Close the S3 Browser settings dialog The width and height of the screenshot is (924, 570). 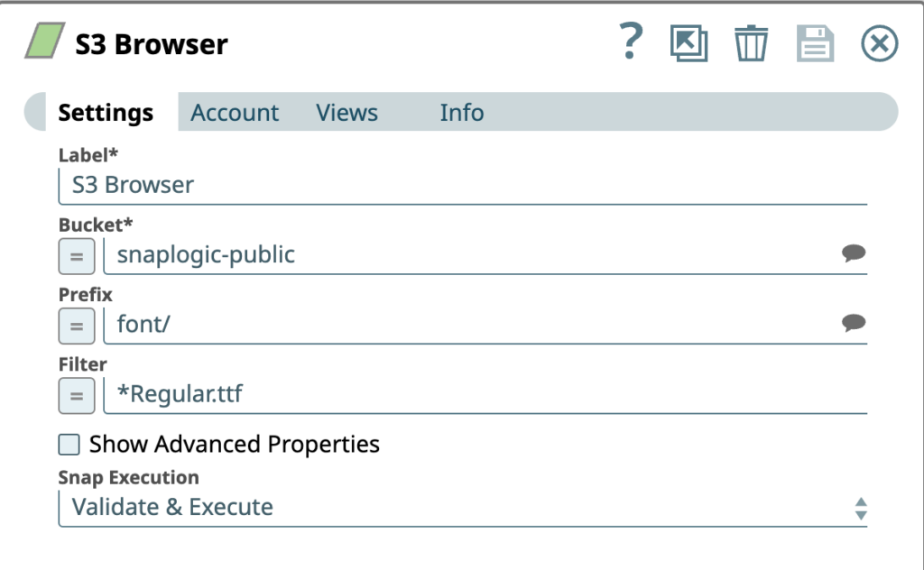(879, 41)
